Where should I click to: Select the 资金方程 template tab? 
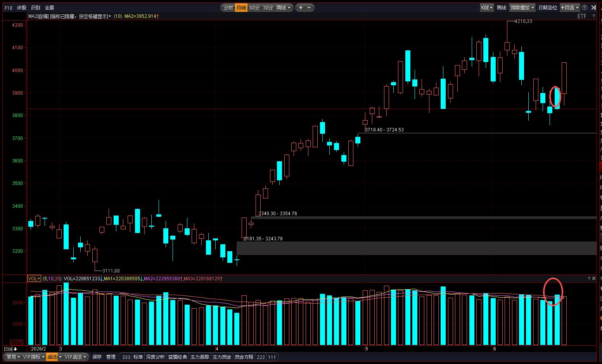pyautogui.click(x=244, y=357)
